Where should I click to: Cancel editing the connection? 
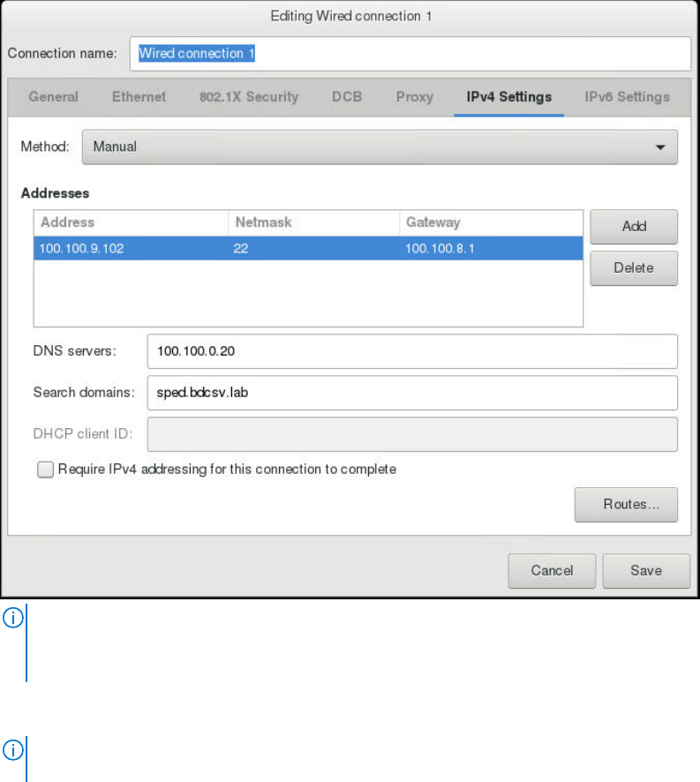coord(552,570)
